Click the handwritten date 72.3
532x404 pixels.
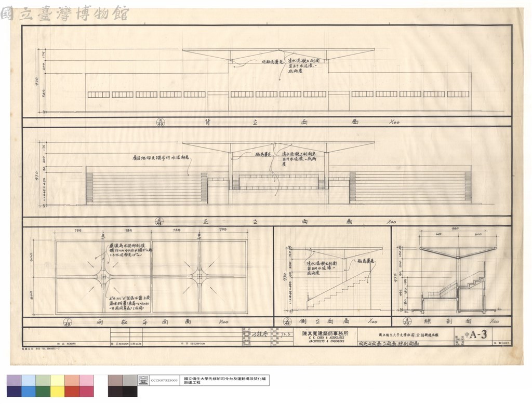286,334
